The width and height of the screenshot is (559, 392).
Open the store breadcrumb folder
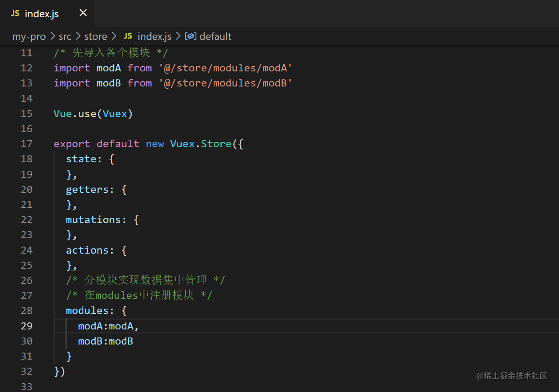(96, 36)
